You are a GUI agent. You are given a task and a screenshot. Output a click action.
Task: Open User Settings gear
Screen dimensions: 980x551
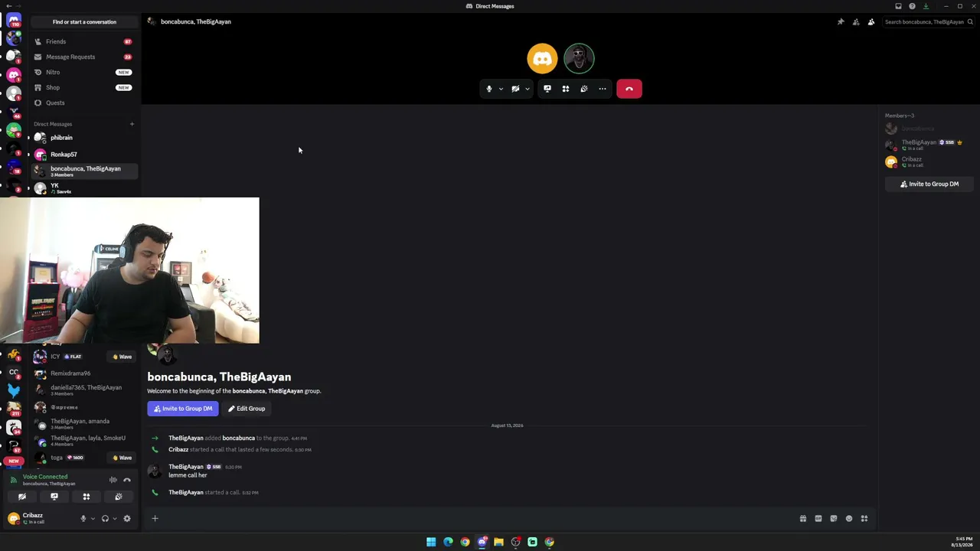(x=127, y=518)
